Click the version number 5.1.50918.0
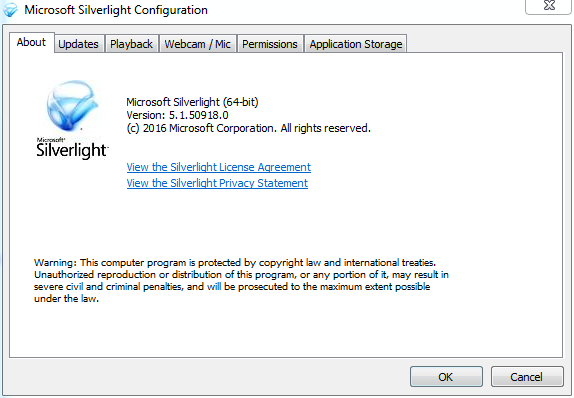 tap(199, 115)
